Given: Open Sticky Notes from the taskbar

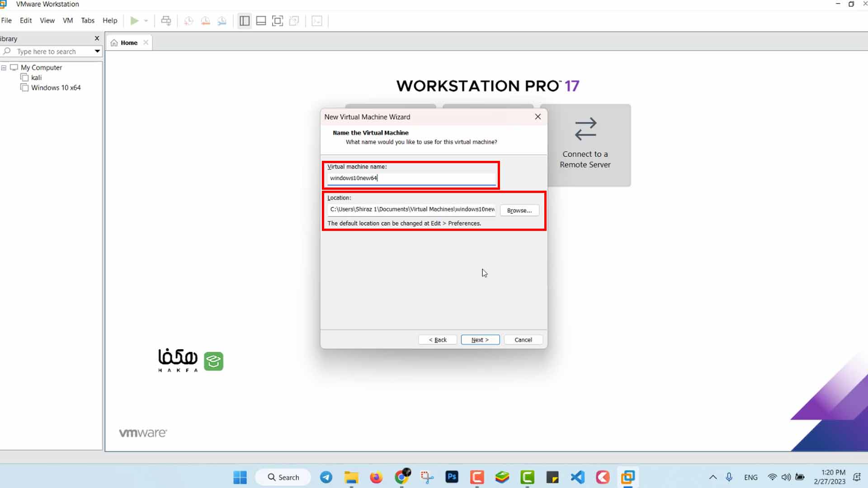Looking at the screenshot, I should coord(552,477).
